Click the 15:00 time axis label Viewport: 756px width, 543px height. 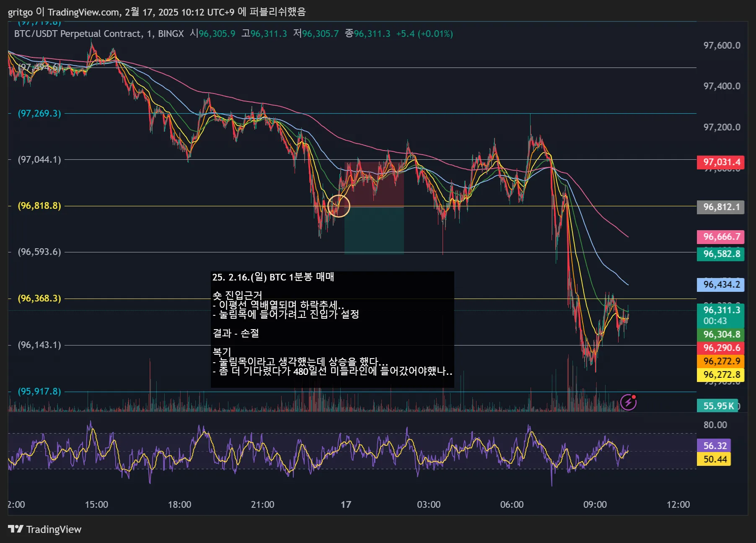click(x=96, y=505)
